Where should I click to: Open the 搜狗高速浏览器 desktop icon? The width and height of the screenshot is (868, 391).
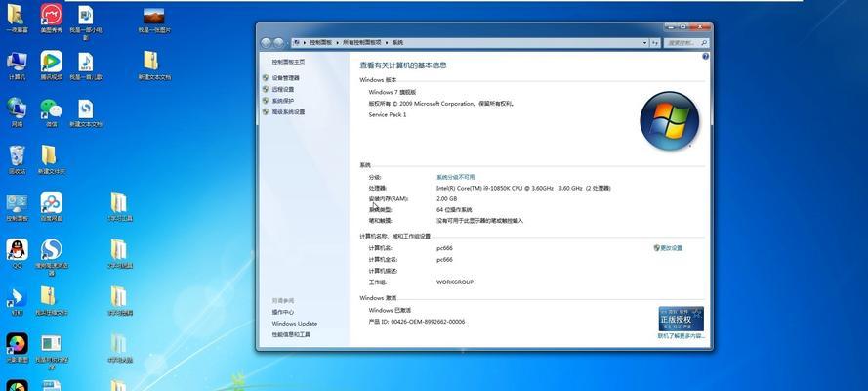coord(52,256)
